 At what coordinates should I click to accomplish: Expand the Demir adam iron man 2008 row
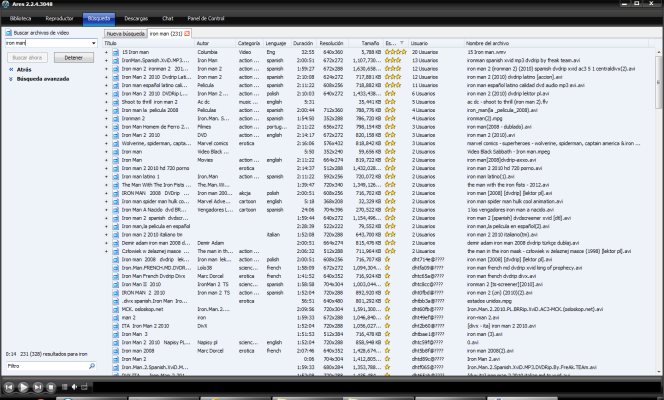(107, 243)
